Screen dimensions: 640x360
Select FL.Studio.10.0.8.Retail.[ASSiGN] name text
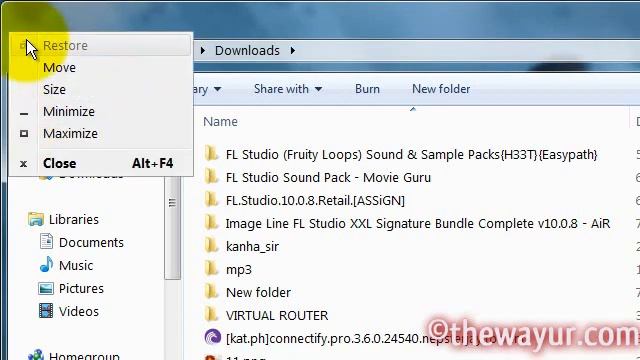tap(315, 200)
